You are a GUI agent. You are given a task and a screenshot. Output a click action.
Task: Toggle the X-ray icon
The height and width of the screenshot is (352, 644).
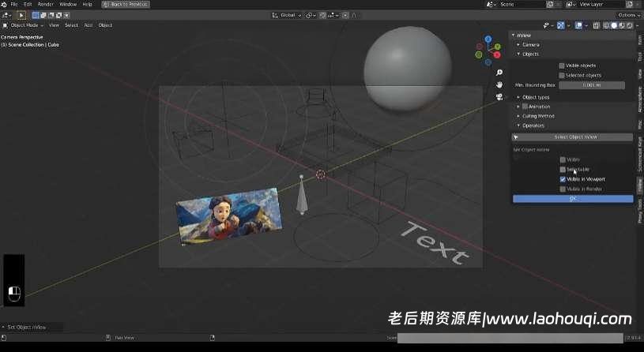597,25
